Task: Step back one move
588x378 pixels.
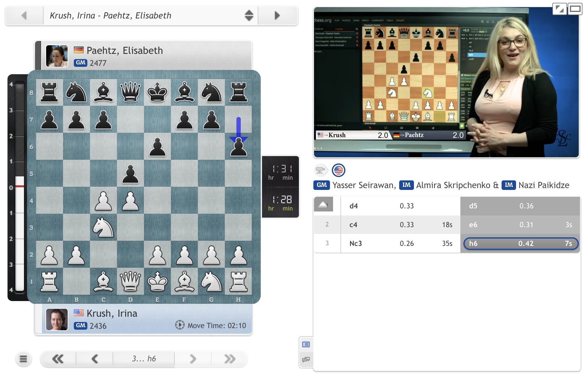Action: tap(95, 359)
